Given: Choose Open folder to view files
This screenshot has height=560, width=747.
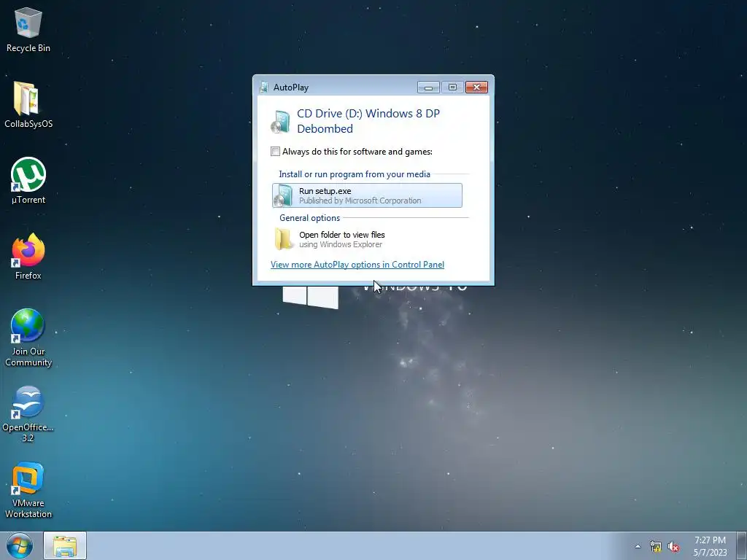Looking at the screenshot, I should [367, 239].
